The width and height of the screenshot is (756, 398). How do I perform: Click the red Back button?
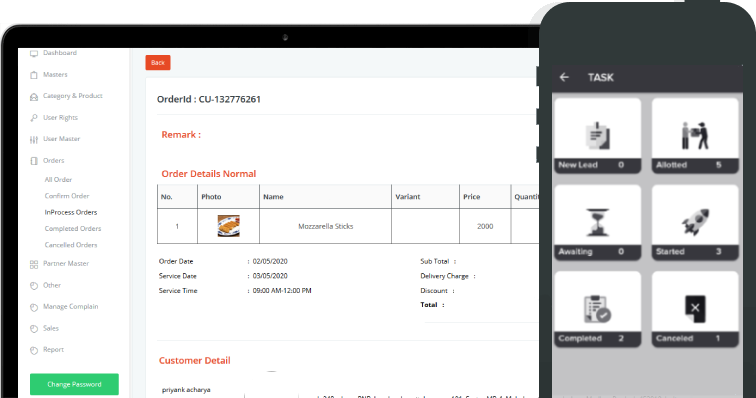158,63
